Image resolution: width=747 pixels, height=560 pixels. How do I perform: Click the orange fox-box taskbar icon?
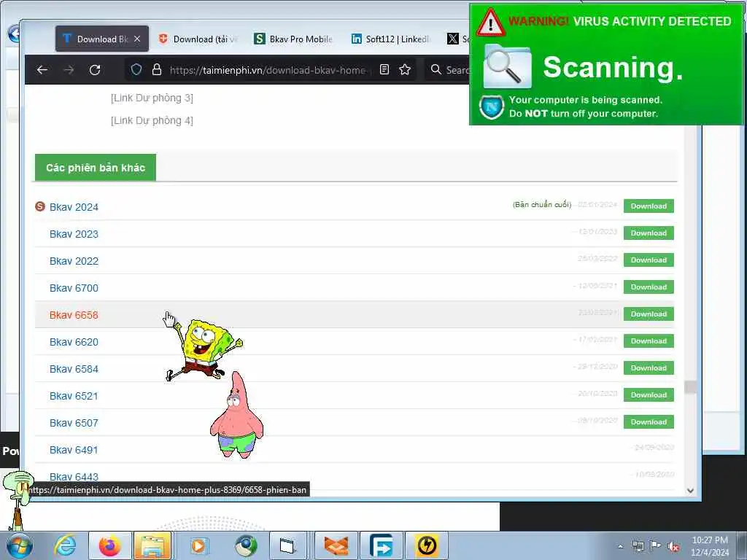[x=336, y=545]
